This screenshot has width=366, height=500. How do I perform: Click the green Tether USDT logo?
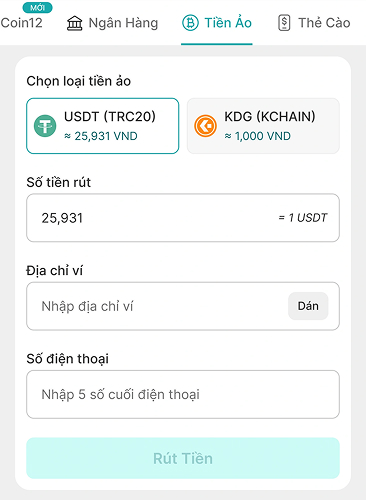(45, 126)
